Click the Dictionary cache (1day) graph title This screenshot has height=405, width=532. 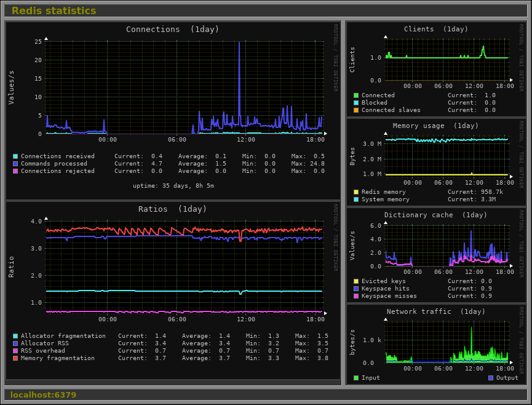435,215
